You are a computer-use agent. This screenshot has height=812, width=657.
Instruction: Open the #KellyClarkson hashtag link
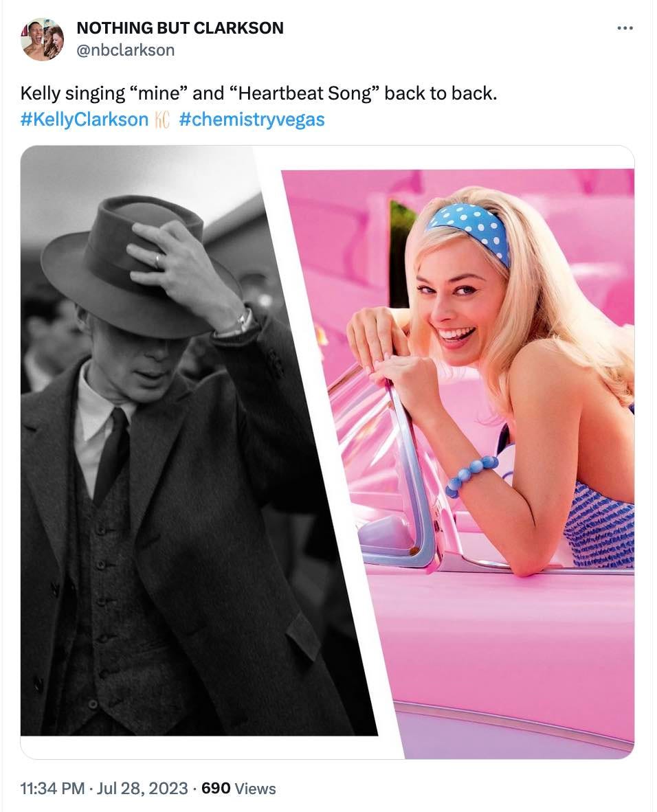pyautogui.click(x=85, y=120)
